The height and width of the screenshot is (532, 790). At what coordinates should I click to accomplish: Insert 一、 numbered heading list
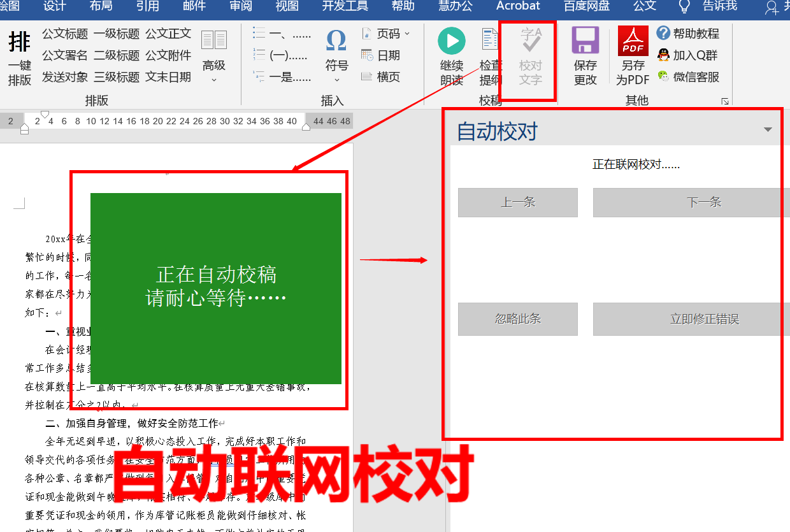click(282, 34)
